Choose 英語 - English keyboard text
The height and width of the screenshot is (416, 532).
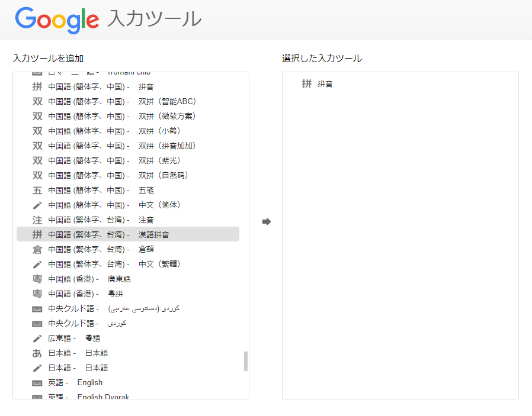click(x=75, y=383)
